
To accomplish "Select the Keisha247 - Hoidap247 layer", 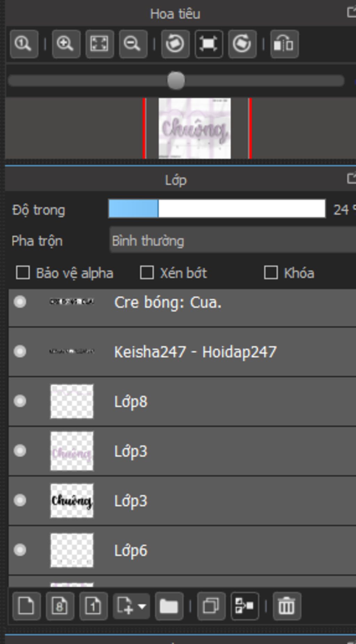I will point(195,352).
